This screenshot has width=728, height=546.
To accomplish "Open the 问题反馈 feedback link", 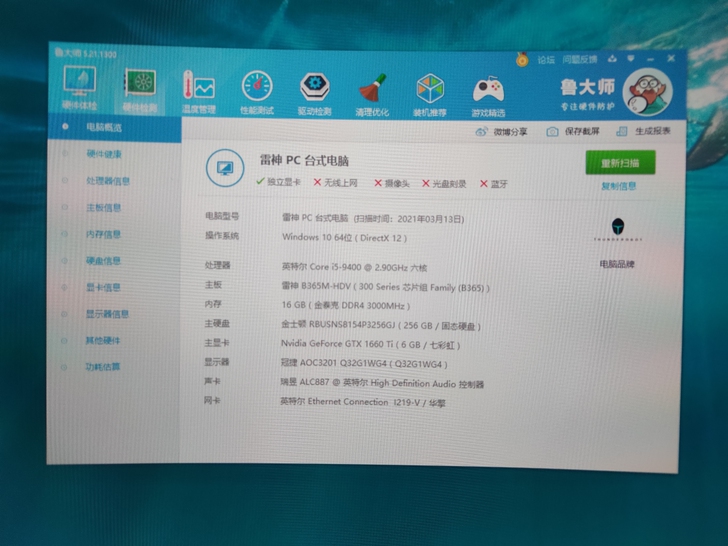I will point(580,59).
